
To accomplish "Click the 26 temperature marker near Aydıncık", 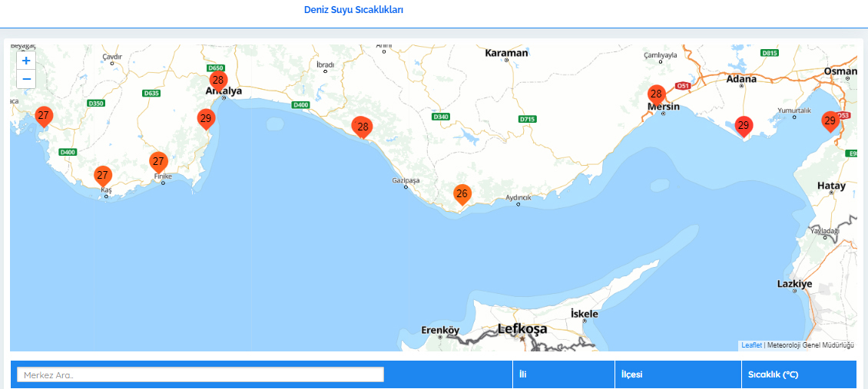I will pos(462,195).
